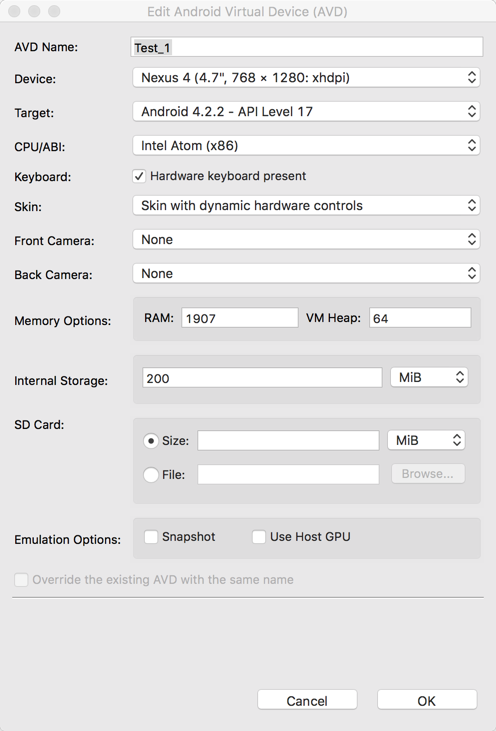Image resolution: width=496 pixels, height=731 pixels.
Task: Select the SD Card Size radio button
Action: (151, 441)
